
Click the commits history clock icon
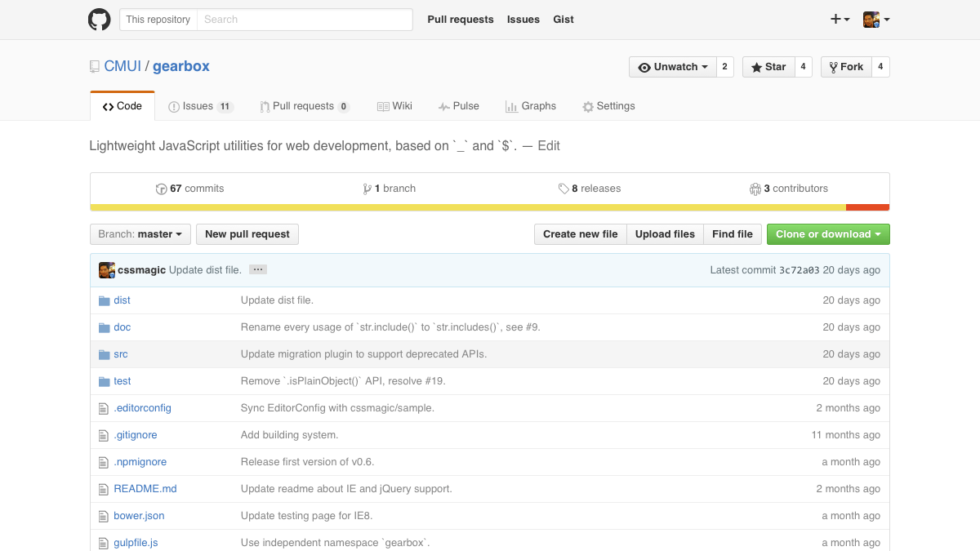pos(161,189)
